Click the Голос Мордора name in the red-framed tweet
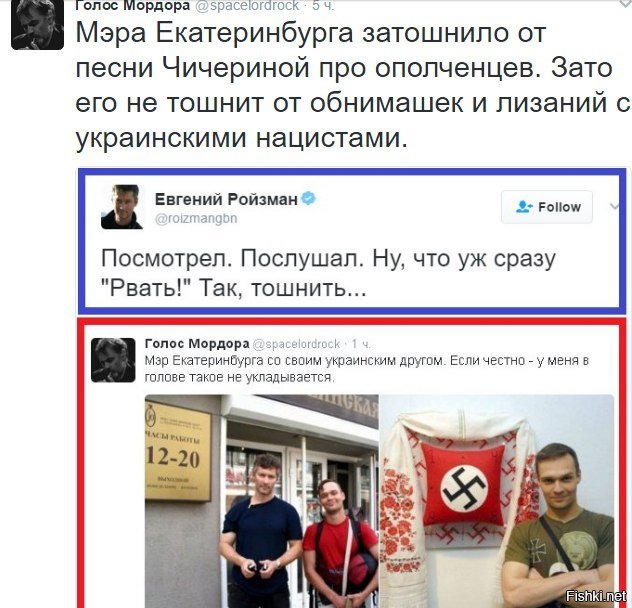This screenshot has width=632, height=608. click(197, 344)
